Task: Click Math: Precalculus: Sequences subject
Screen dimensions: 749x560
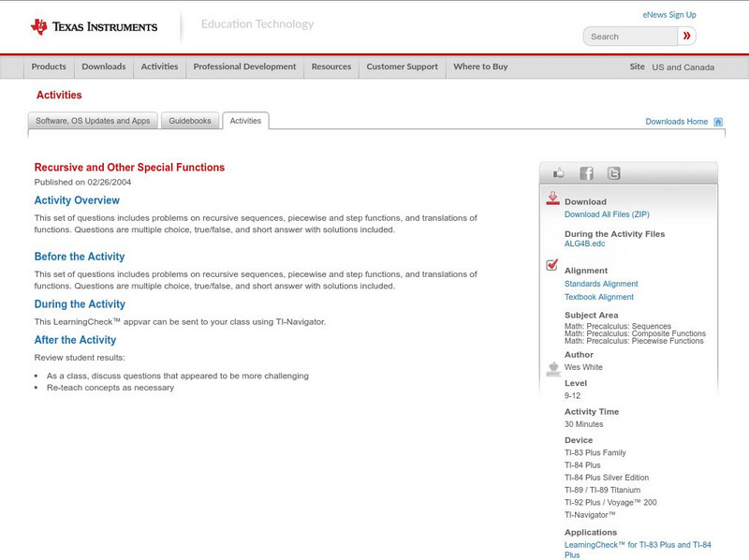Action: (618, 326)
